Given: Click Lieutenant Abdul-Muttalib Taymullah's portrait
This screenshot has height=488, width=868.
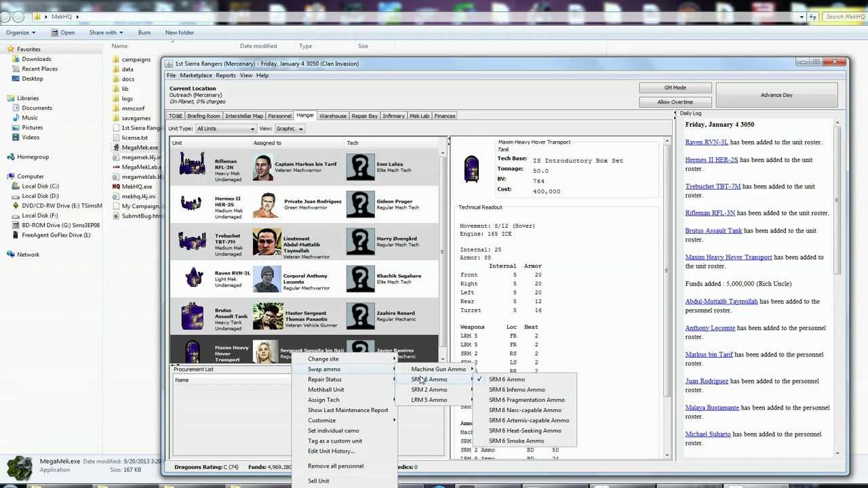Looking at the screenshot, I should (267, 241).
